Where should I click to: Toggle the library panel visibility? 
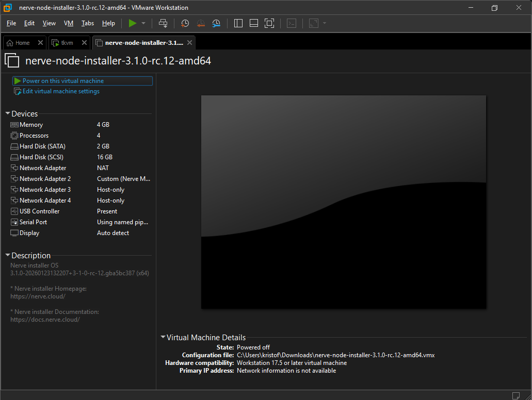pyautogui.click(x=238, y=23)
